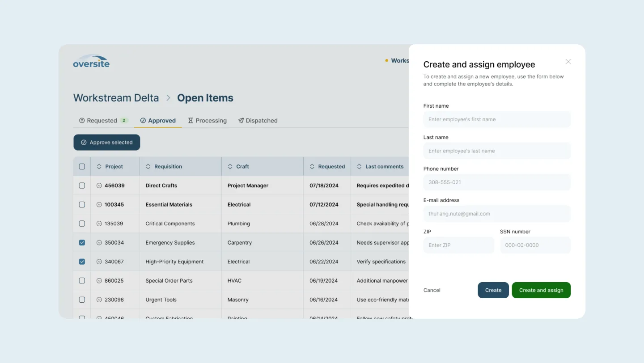Focus the Phone number input field
The image size is (644, 363).
(497, 182)
